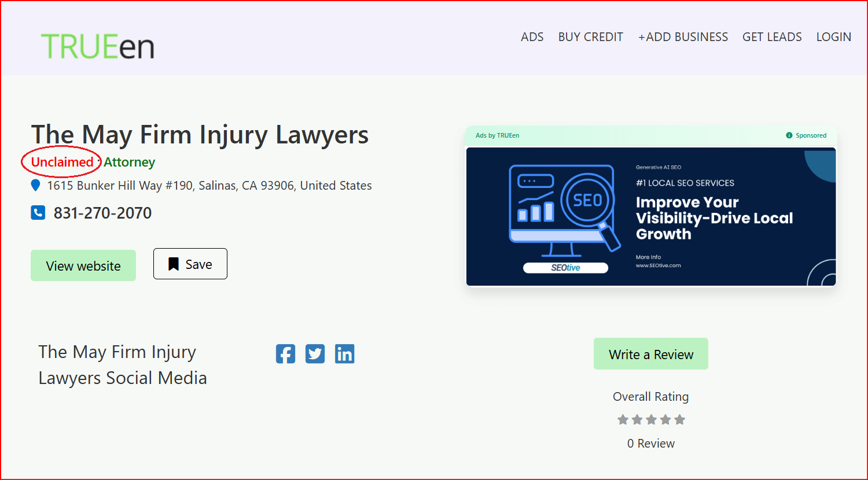Open the Twitter social media icon
Image resolution: width=868 pixels, height=480 pixels.
pyautogui.click(x=315, y=354)
